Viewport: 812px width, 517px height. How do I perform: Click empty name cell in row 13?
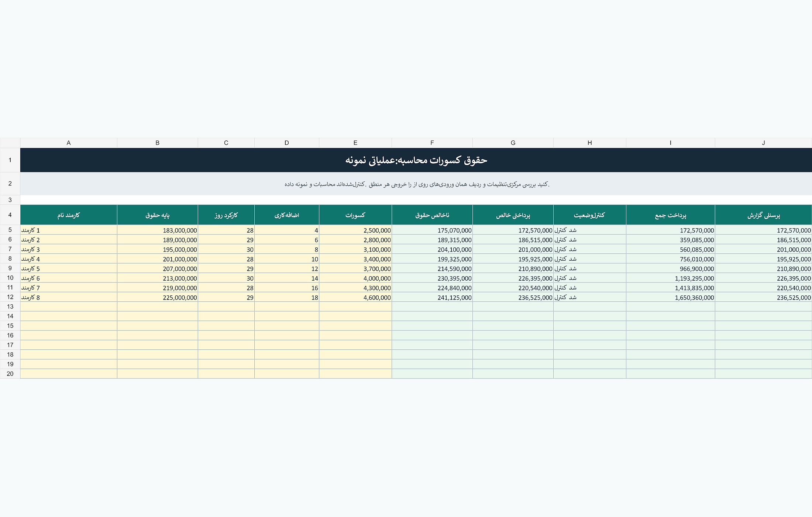[69, 307]
